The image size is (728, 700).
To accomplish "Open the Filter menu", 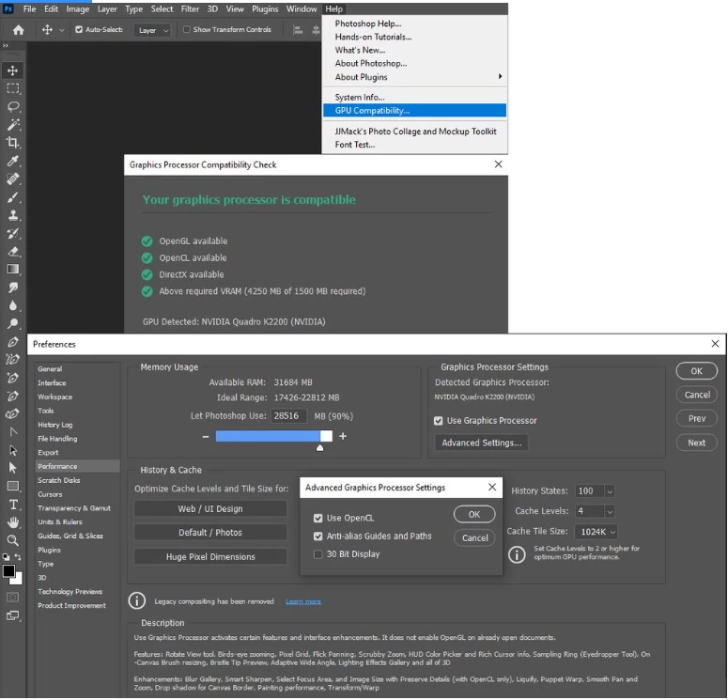I will pos(190,8).
